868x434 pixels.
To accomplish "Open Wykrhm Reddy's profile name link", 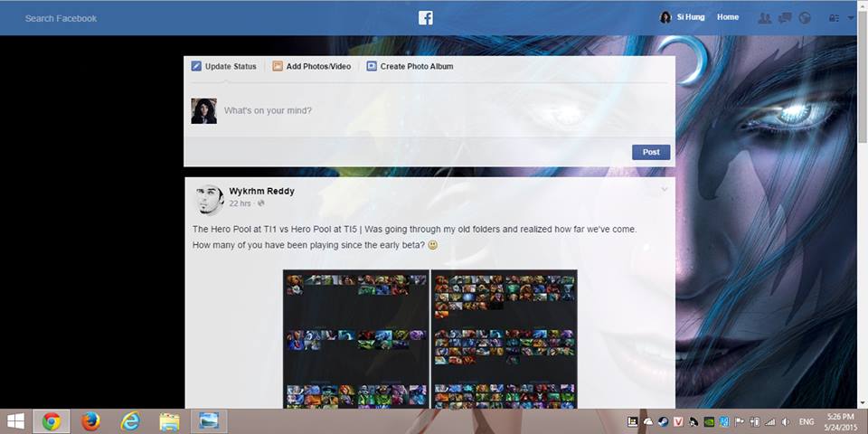I will click(x=262, y=191).
